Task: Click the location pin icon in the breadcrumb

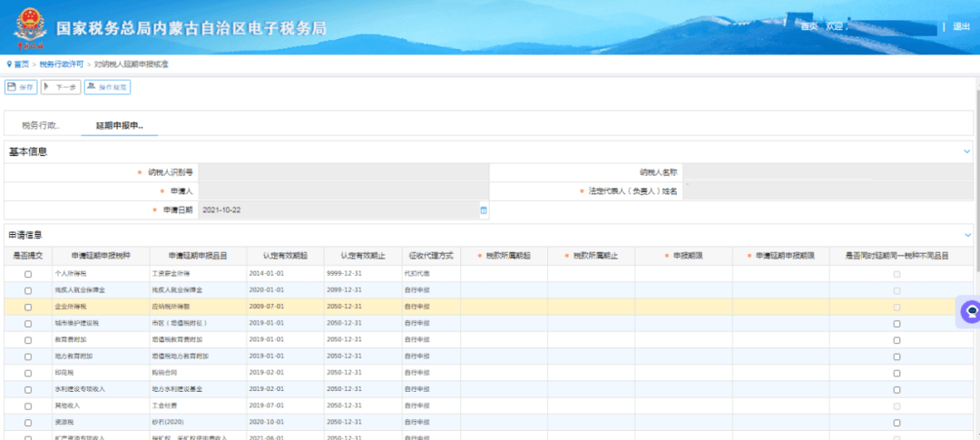Action: coord(9,64)
